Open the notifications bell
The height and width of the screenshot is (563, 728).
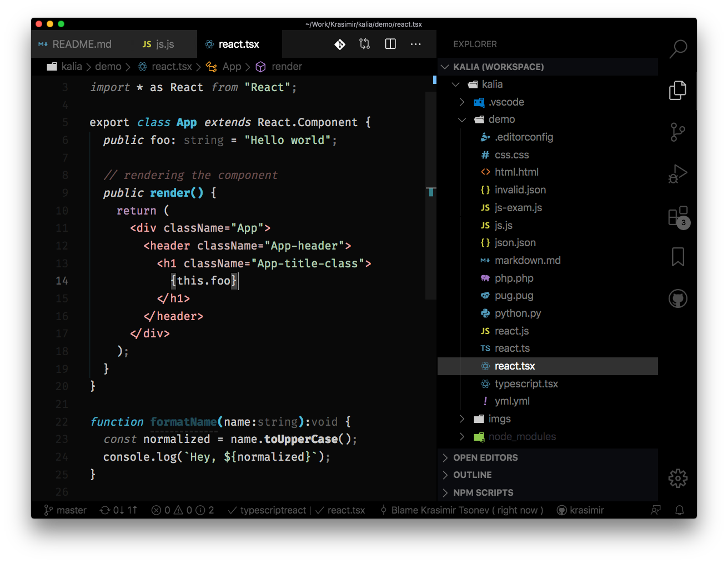[x=679, y=510]
